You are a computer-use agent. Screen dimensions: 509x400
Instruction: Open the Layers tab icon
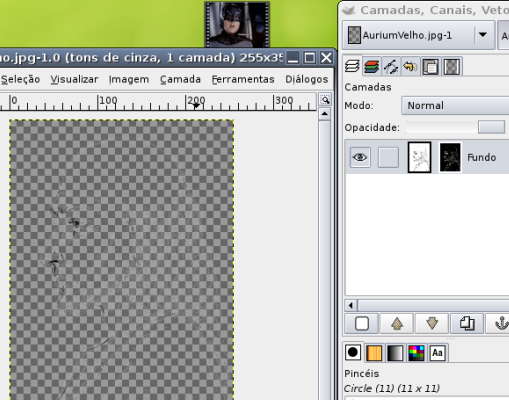click(352, 66)
